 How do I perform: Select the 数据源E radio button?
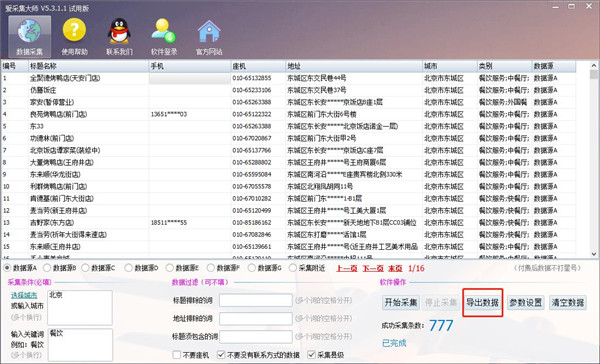170,268
